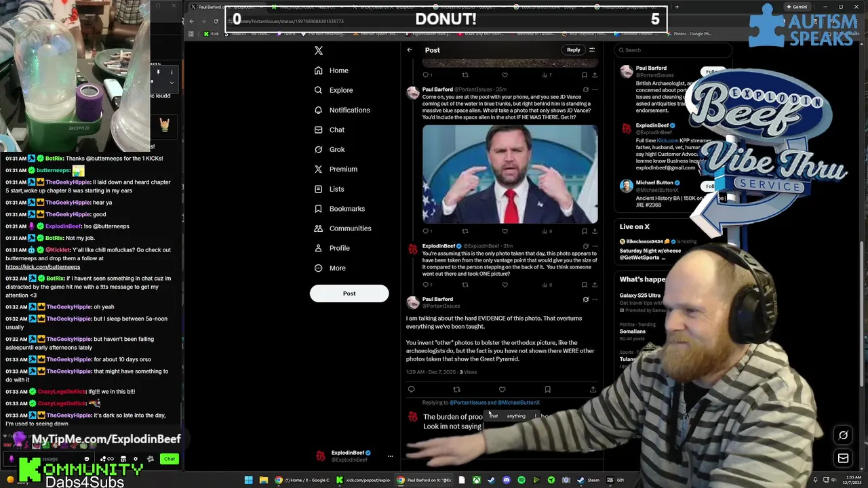Open Premium in the X sidebar
The width and height of the screenshot is (868, 488).
[x=335, y=169]
